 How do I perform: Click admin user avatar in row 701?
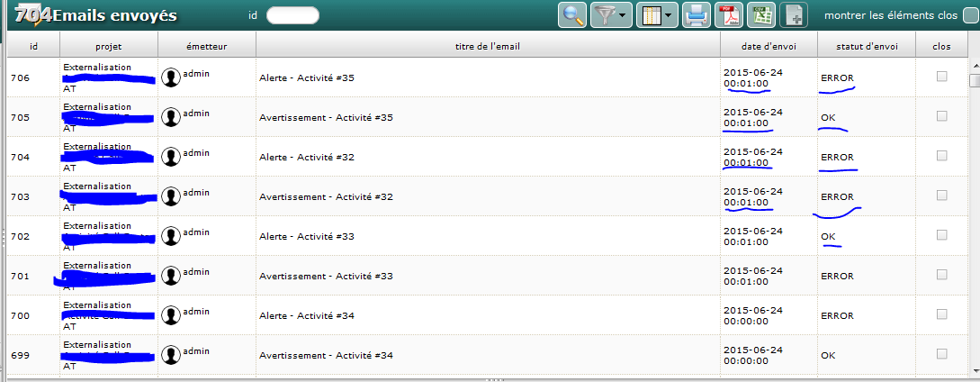171,276
